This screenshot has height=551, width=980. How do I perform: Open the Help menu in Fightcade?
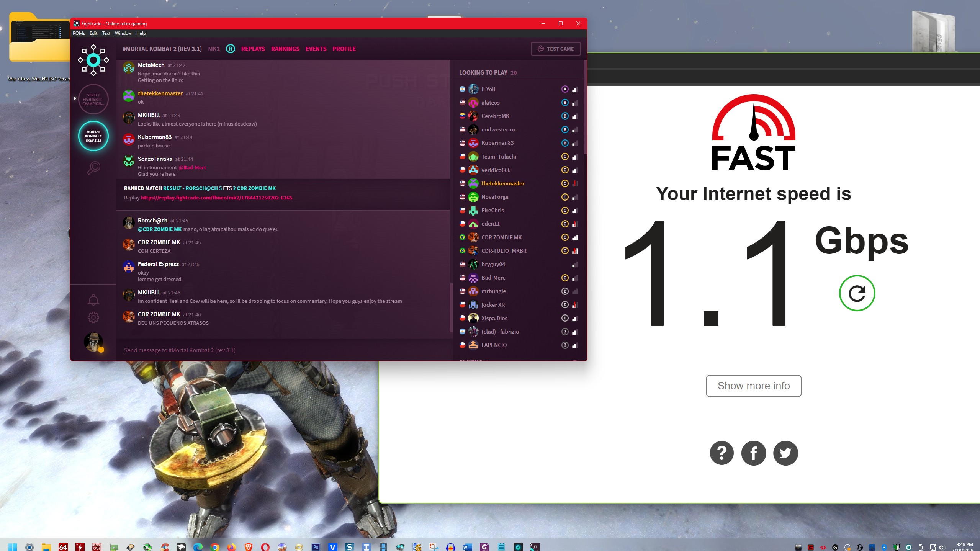(141, 33)
